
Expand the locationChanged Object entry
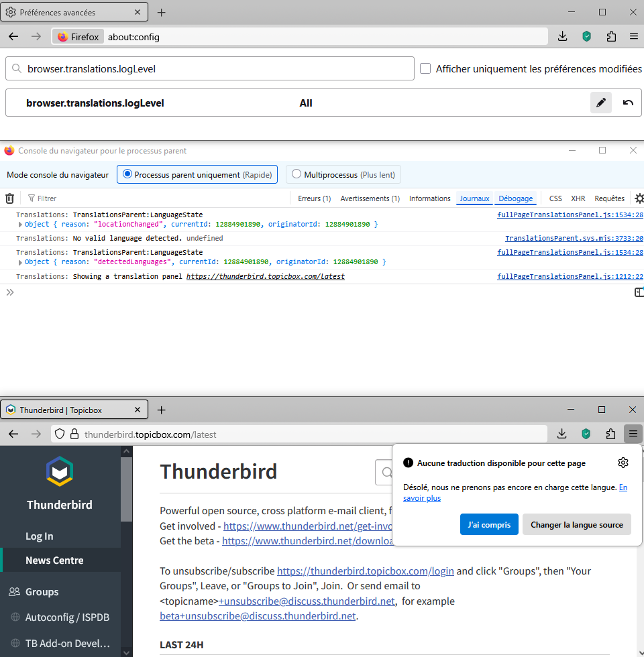tap(20, 225)
